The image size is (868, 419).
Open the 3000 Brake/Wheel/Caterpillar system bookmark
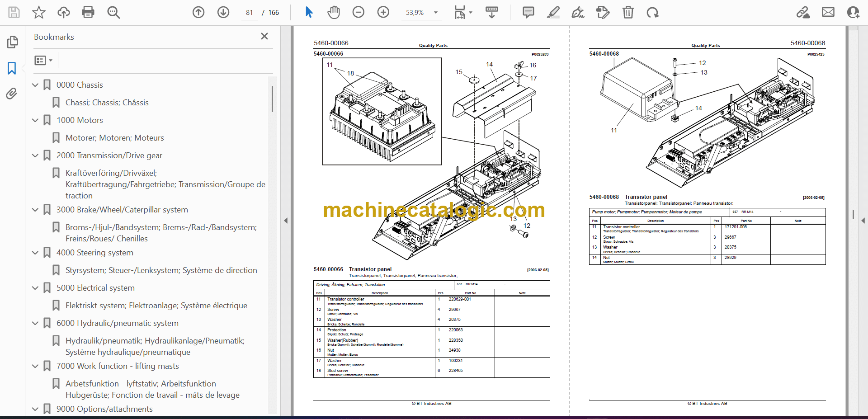pos(122,210)
